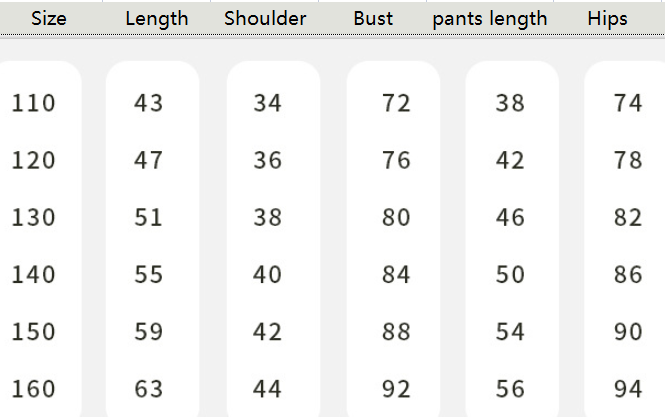
Task: Select pants length value 46
Action: click(x=510, y=217)
